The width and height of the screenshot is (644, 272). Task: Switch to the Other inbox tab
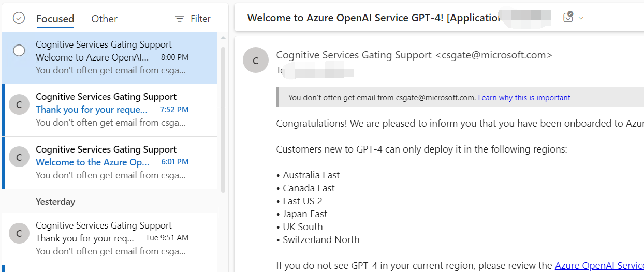(x=104, y=19)
